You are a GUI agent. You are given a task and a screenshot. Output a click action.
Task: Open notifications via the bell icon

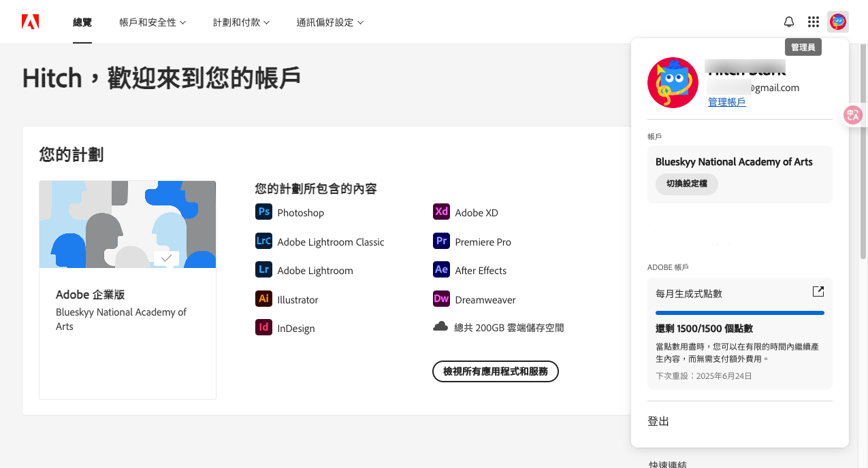pyautogui.click(x=788, y=21)
